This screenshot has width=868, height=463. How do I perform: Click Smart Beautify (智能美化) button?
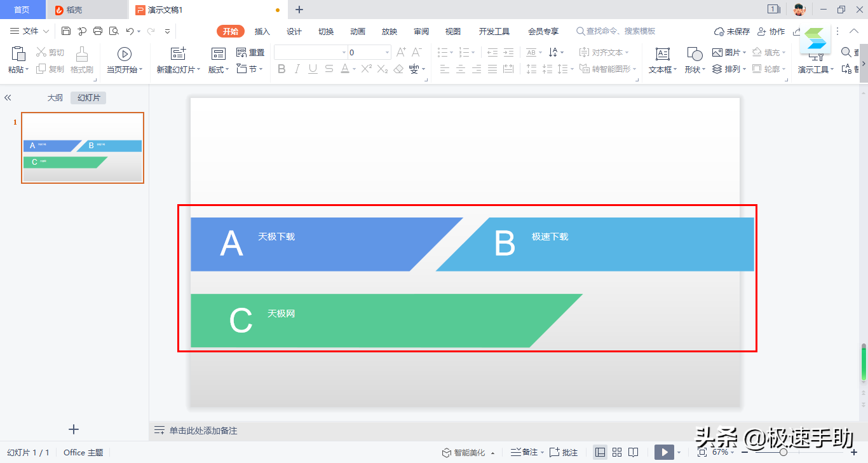[x=469, y=452]
